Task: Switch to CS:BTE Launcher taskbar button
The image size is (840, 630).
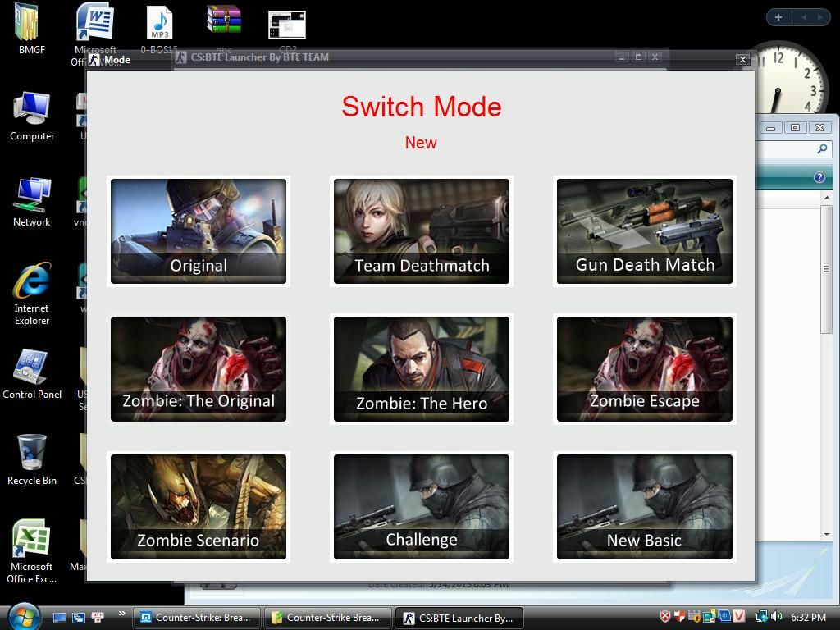Action: 459,618
